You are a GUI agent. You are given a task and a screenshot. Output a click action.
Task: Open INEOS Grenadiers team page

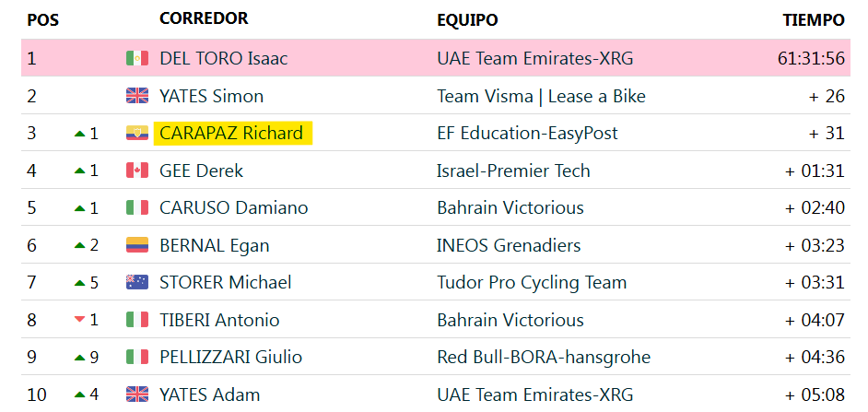click(x=509, y=245)
